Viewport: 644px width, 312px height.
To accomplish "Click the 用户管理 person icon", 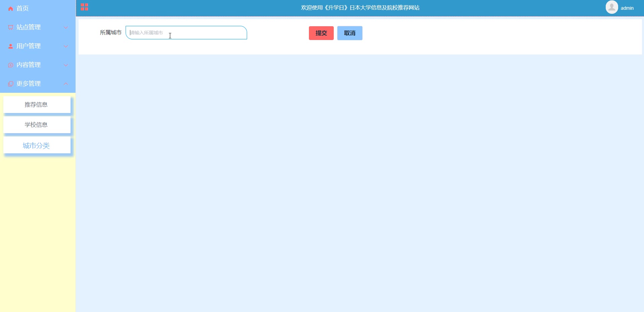I will [x=10, y=46].
